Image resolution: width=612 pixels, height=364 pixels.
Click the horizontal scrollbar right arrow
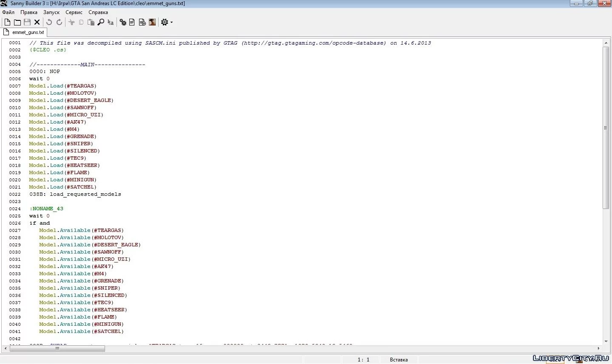(599, 348)
